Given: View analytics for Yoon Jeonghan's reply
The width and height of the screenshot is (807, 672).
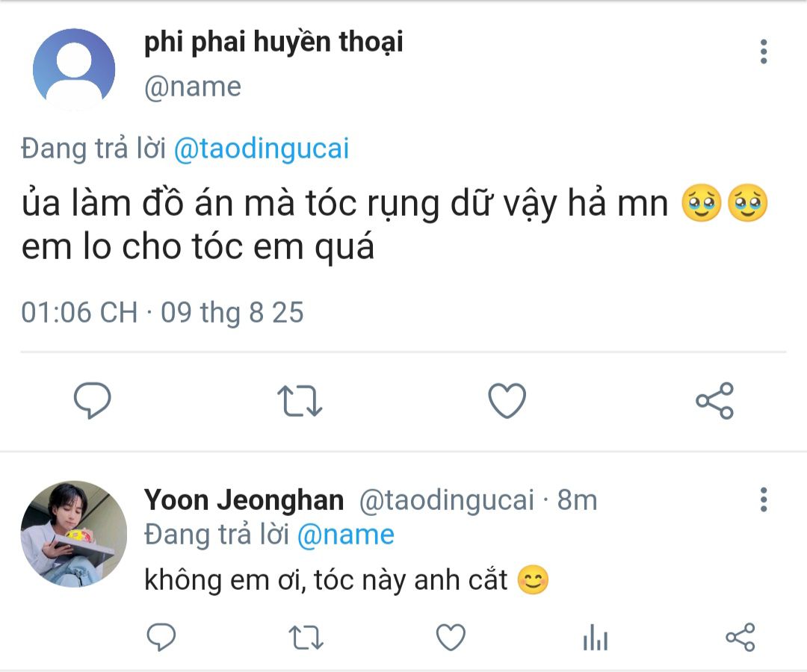Looking at the screenshot, I should click(x=596, y=638).
